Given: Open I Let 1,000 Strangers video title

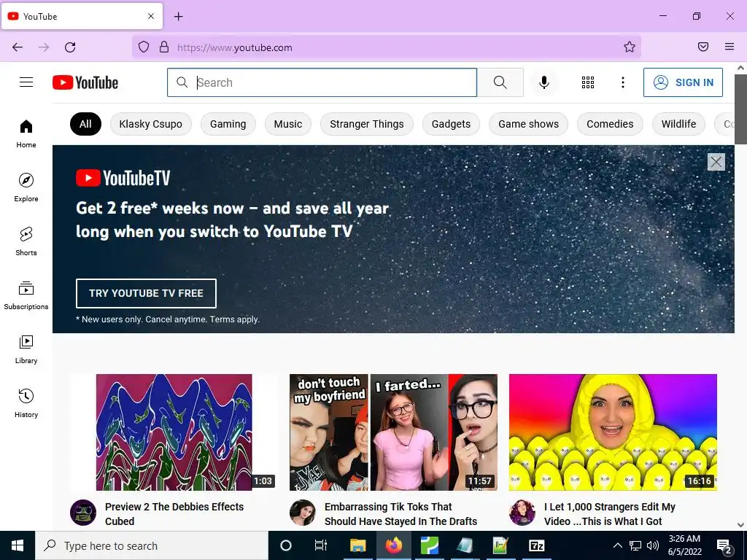Looking at the screenshot, I should coord(610,514).
